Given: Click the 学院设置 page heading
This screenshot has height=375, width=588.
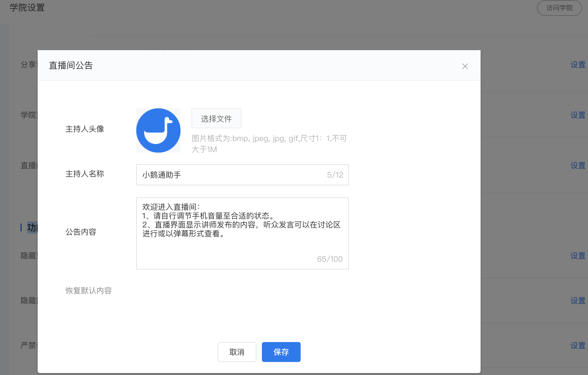Looking at the screenshot, I should click(27, 7).
